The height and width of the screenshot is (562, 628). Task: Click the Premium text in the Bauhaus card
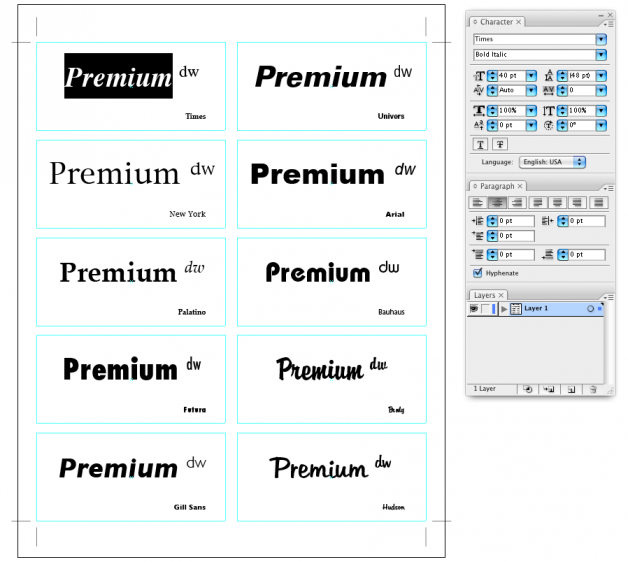point(318,272)
